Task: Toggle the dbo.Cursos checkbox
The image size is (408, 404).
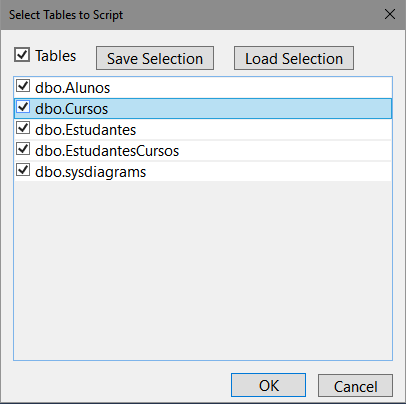Action: click(x=23, y=107)
